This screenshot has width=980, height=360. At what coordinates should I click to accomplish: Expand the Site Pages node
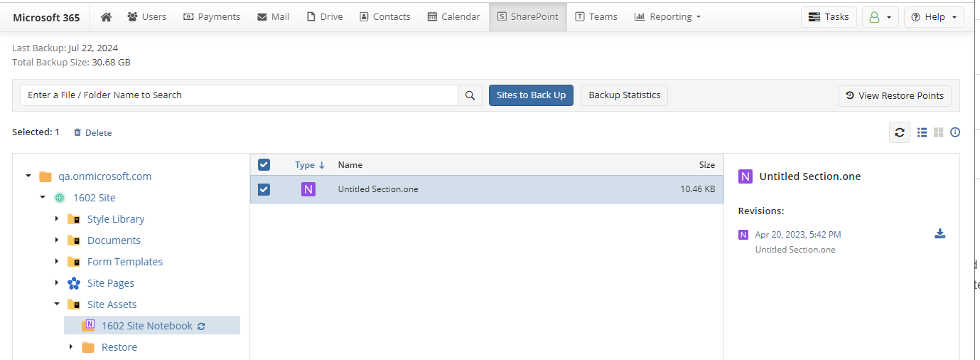point(57,282)
